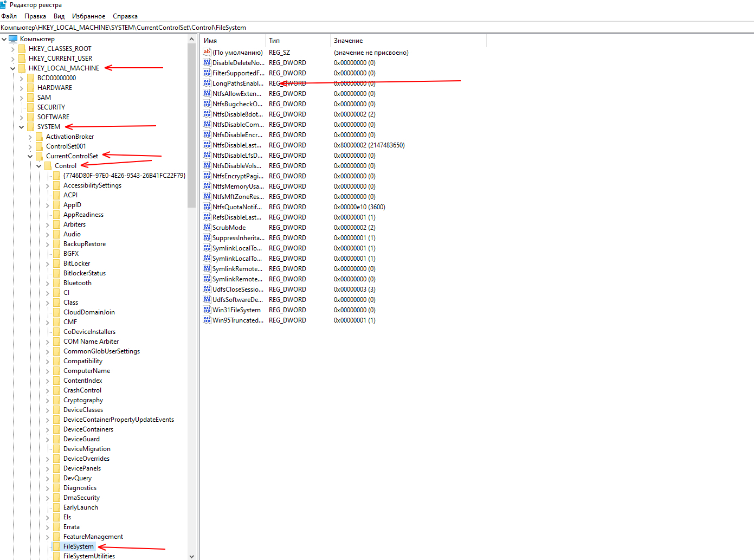Open the Избранное menu
Viewport: 754px width, 560px height.
pos(88,16)
